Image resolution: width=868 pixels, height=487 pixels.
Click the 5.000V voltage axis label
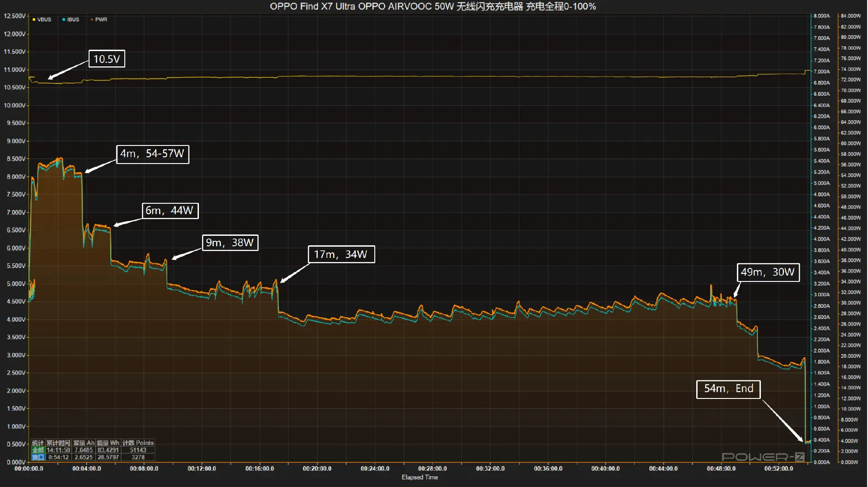16,284
